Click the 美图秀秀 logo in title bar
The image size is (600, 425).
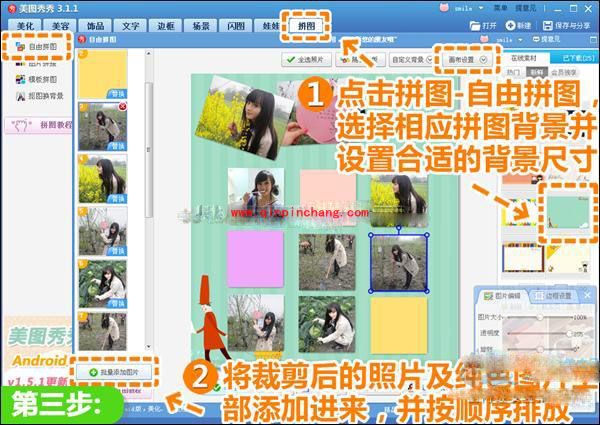pyautogui.click(x=12, y=8)
